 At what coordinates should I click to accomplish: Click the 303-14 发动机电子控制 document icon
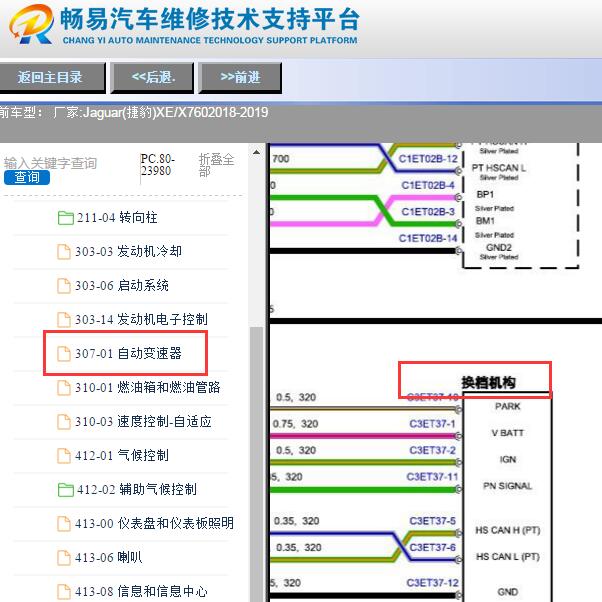64,319
